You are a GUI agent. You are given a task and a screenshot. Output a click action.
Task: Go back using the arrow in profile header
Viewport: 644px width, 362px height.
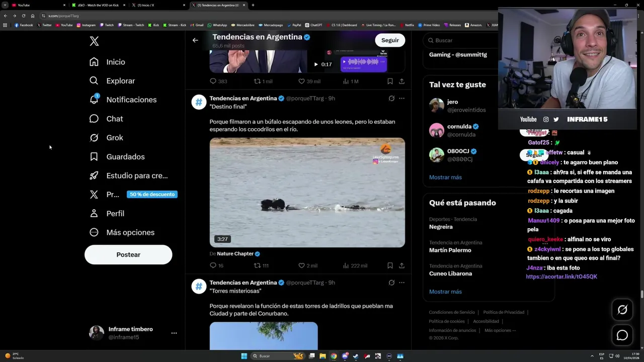coord(195,40)
